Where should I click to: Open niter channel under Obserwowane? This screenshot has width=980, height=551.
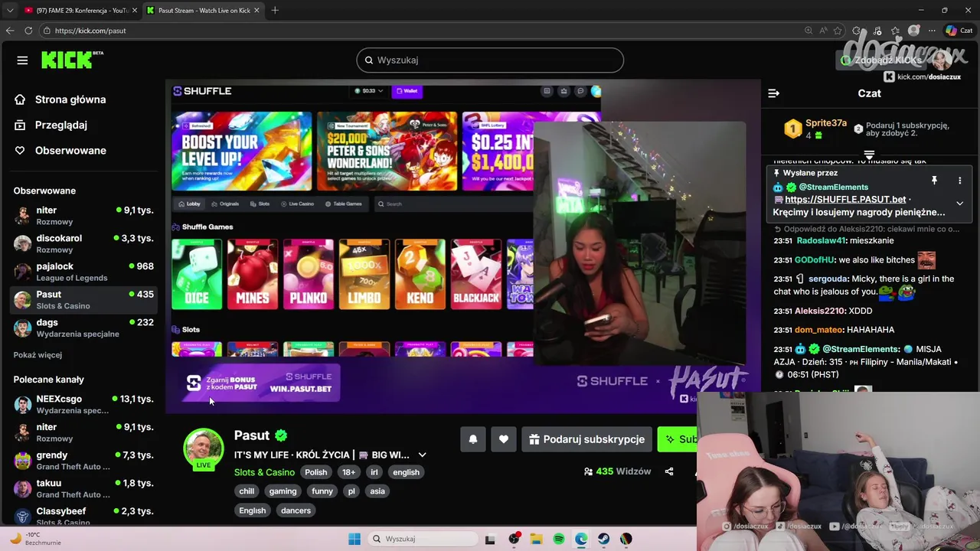pos(83,216)
